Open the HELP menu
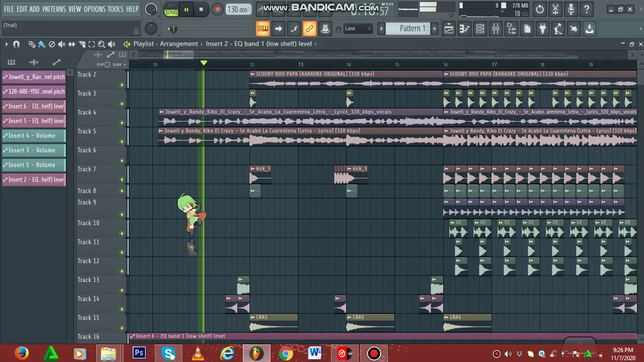The width and height of the screenshot is (644, 362). (132, 9)
